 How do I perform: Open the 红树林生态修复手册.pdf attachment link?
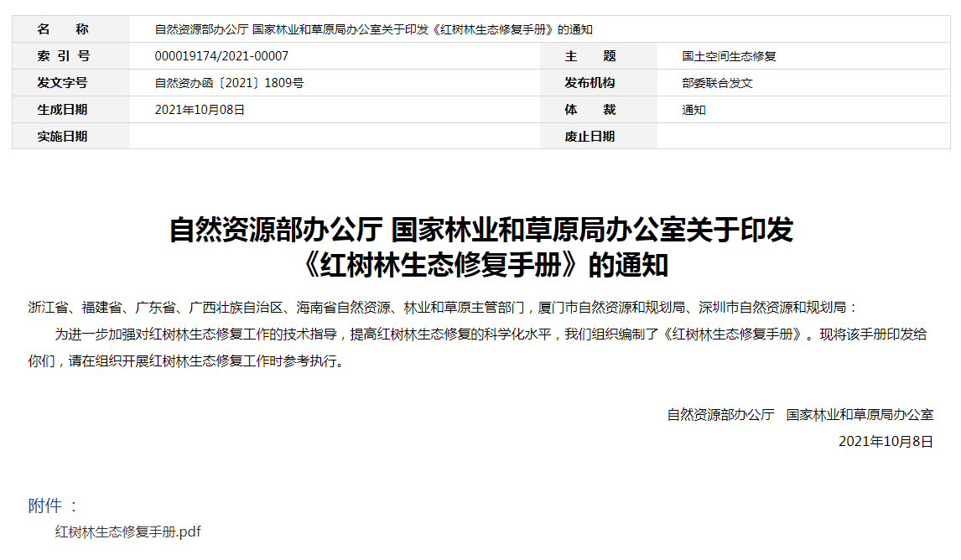(128, 531)
